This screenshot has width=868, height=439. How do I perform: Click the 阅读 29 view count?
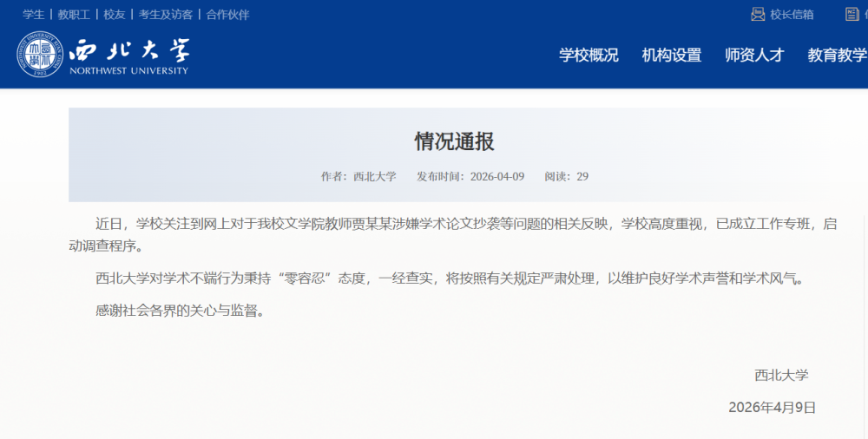pos(566,176)
